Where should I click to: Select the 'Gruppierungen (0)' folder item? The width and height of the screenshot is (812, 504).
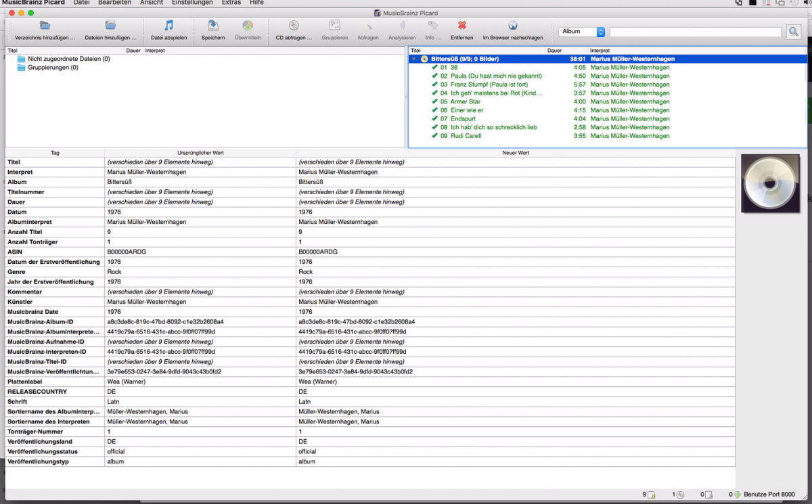[x=52, y=68]
